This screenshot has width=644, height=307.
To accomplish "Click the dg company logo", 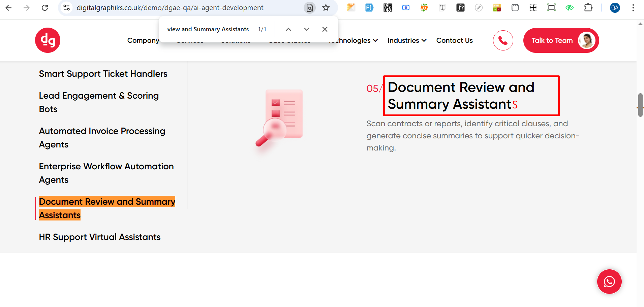I will click(x=48, y=40).
